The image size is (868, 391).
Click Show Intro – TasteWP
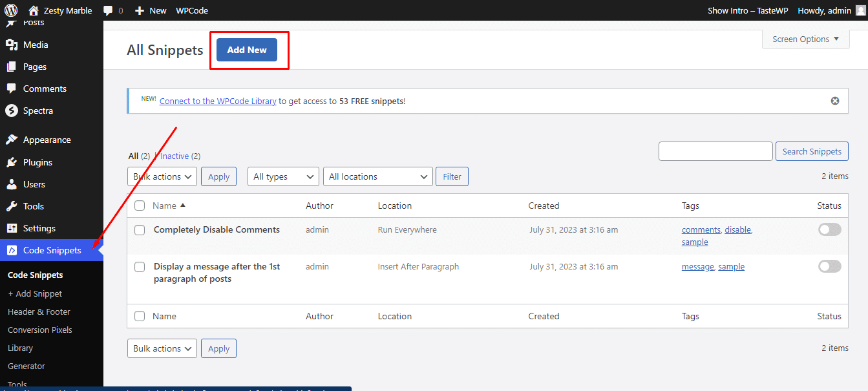pyautogui.click(x=747, y=10)
